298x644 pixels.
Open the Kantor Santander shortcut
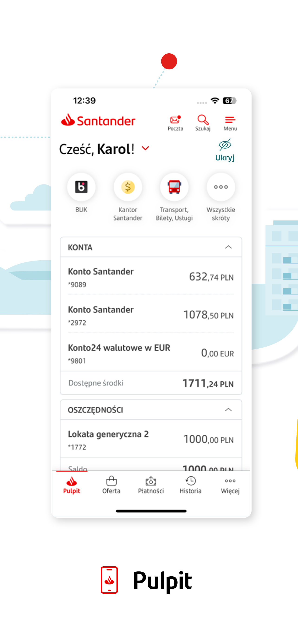click(128, 197)
